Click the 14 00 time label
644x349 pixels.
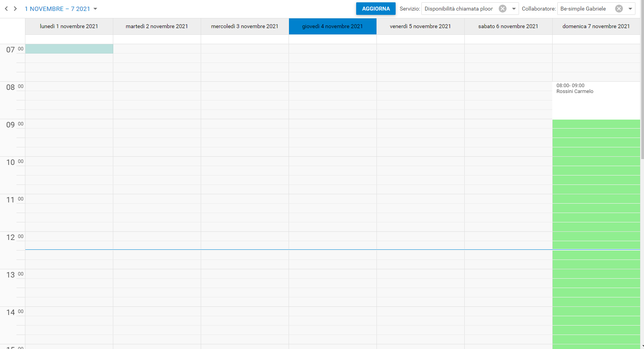[15, 312]
